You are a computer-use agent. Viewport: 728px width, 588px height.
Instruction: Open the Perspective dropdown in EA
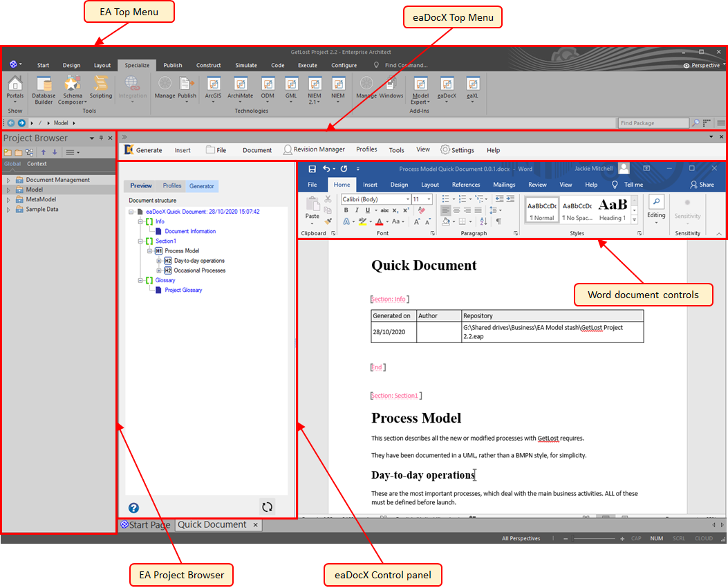(x=704, y=66)
